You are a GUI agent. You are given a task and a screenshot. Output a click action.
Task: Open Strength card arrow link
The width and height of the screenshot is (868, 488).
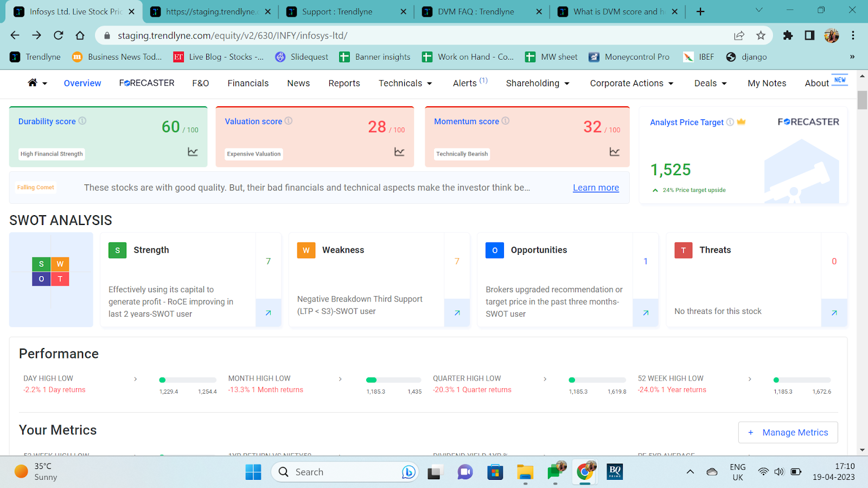269,313
